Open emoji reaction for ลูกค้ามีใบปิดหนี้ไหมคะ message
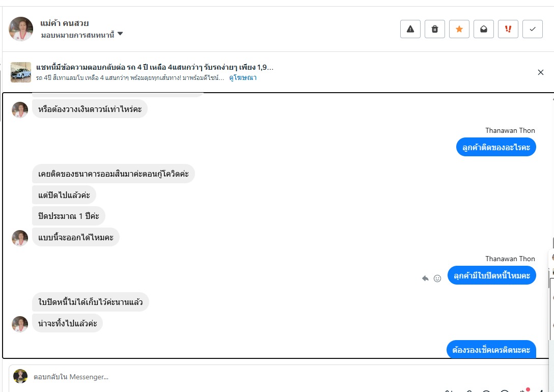The width and height of the screenshot is (554, 392). [437, 278]
